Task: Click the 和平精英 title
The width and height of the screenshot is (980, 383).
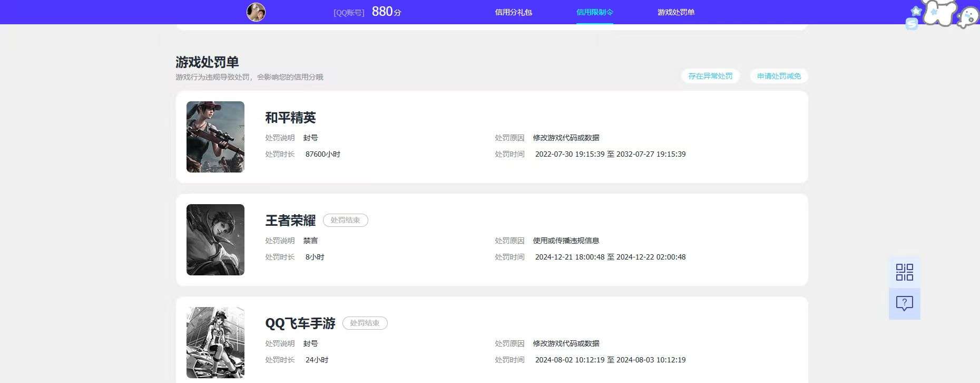Action: 290,118
